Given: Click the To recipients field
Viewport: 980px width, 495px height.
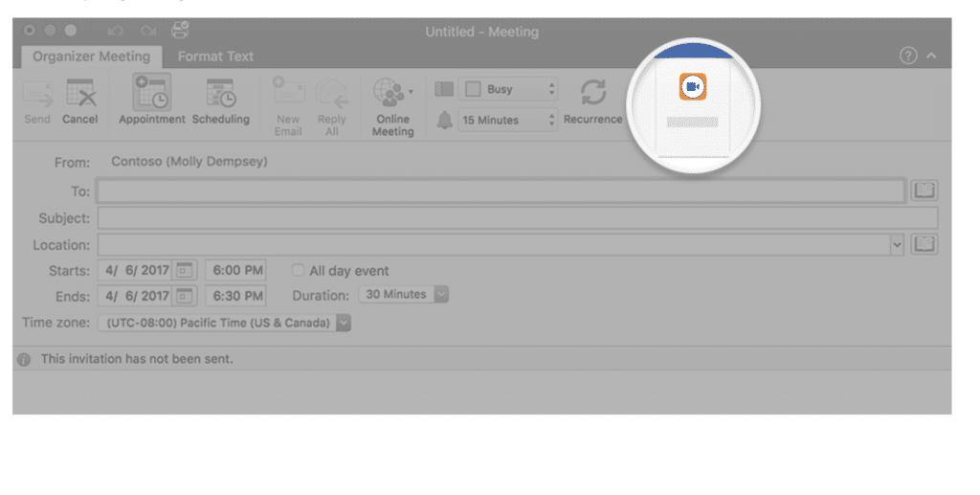Looking at the screenshot, I should point(501,191).
